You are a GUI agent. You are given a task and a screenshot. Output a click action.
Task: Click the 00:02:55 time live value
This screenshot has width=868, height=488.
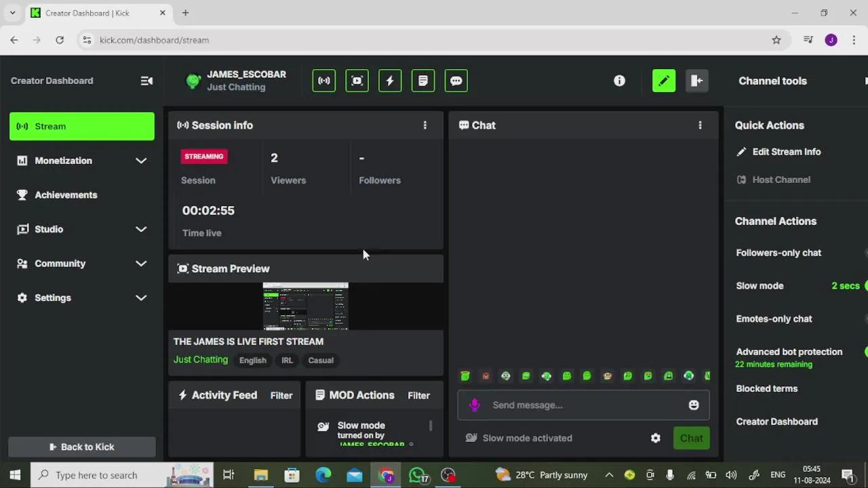[x=208, y=211]
